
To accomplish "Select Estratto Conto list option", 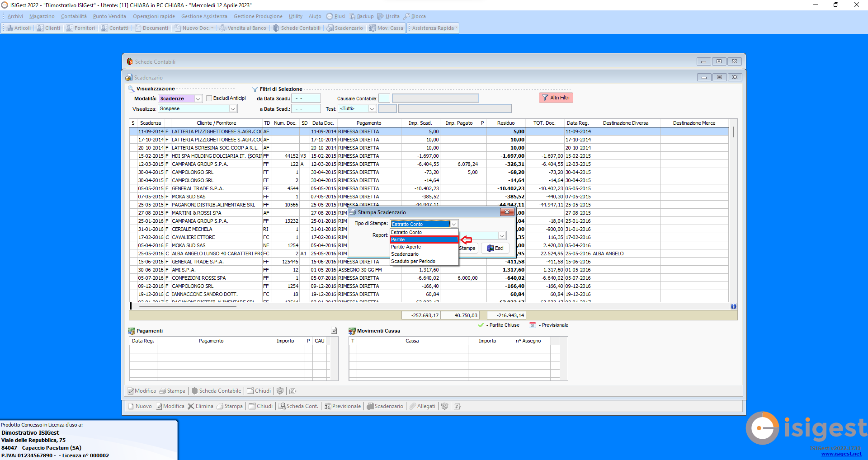I will click(424, 232).
